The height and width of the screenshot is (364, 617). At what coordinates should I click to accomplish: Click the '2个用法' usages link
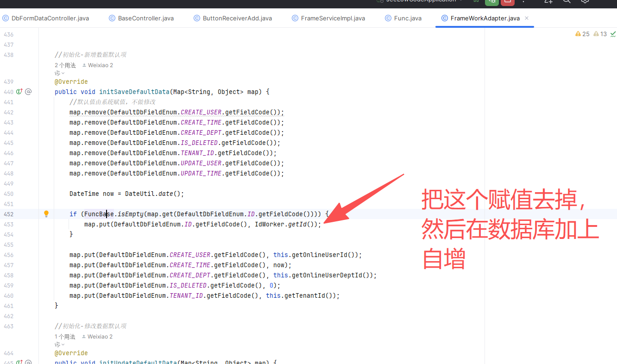65,65
